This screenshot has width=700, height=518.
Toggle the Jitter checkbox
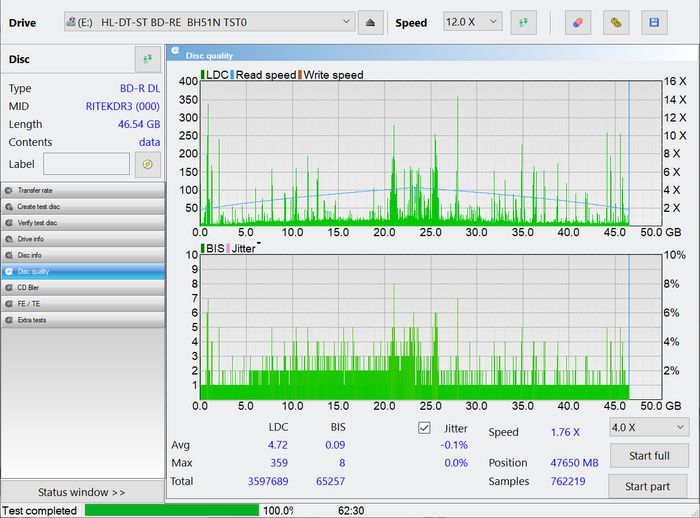click(424, 428)
